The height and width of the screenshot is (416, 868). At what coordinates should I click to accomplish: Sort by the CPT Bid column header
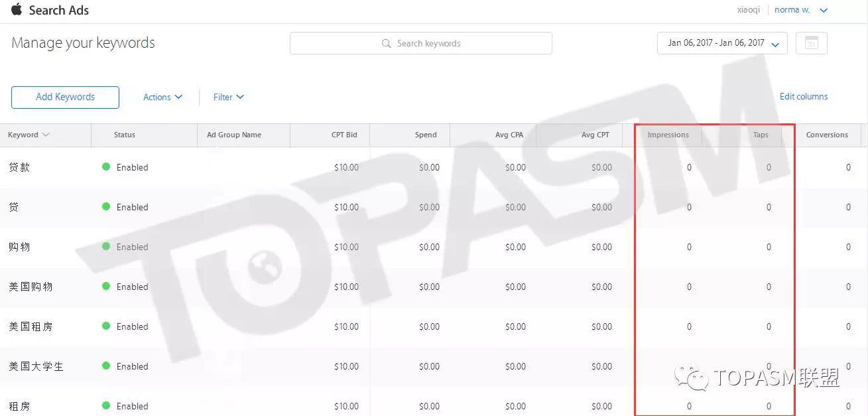(343, 135)
